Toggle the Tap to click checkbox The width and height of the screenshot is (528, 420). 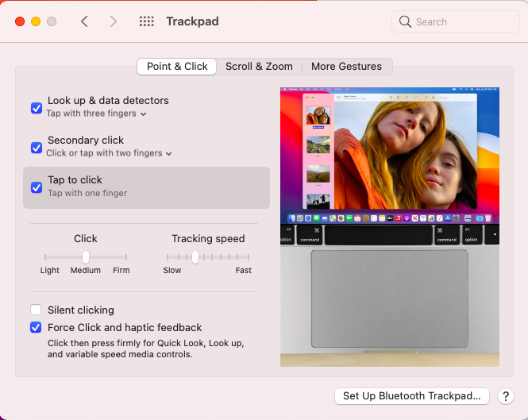37,187
